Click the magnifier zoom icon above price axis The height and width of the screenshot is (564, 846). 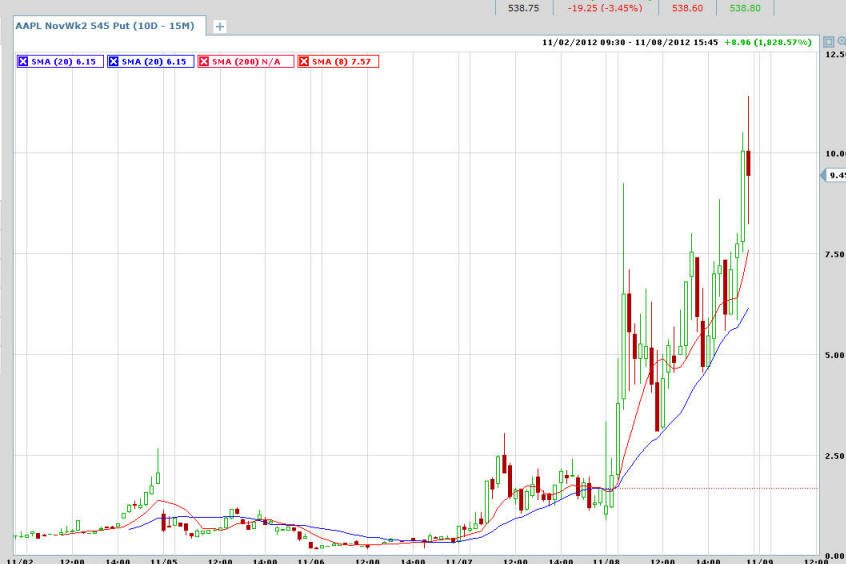pyautogui.click(x=842, y=42)
